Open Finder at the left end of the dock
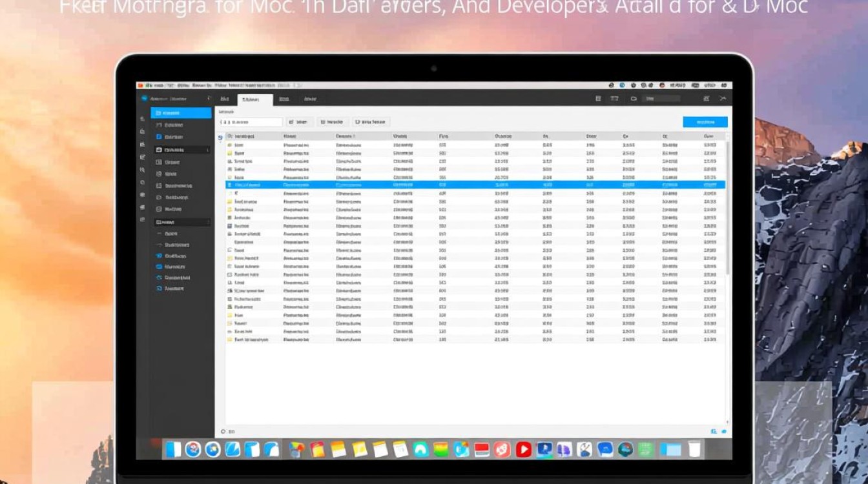The image size is (868, 484). point(173,449)
